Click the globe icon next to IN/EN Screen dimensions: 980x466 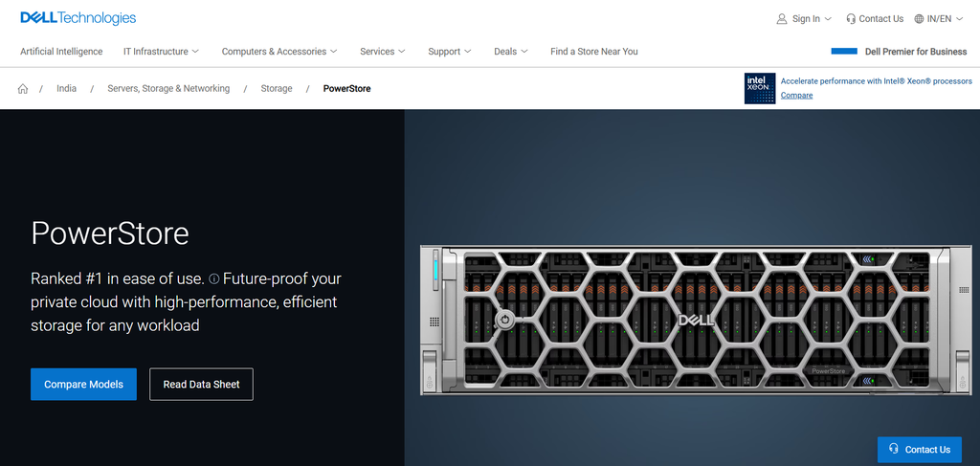coord(919,19)
